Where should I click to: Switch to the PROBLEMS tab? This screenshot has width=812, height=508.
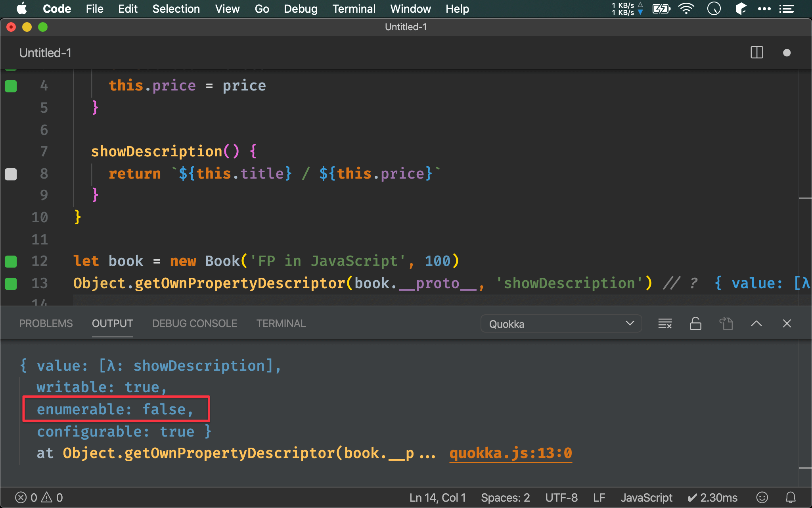(x=46, y=323)
